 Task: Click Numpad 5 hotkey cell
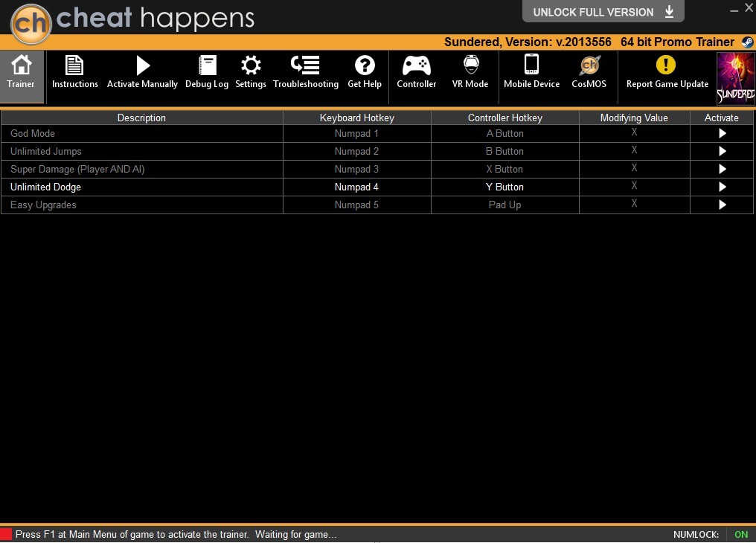[356, 205]
